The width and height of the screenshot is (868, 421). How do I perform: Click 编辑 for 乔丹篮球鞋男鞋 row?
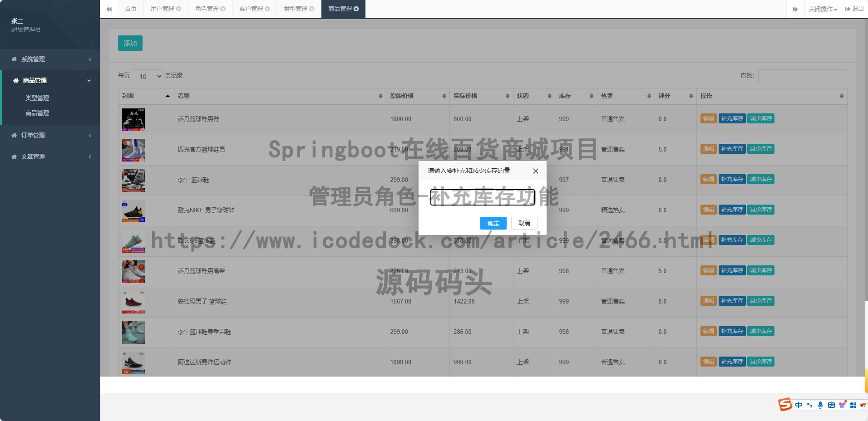[x=708, y=118]
